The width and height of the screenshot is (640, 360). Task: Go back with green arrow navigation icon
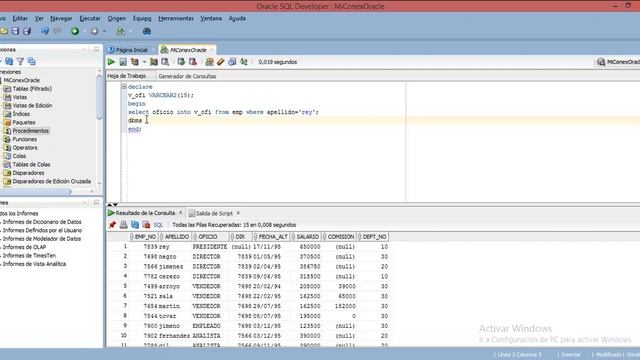tap(75, 31)
